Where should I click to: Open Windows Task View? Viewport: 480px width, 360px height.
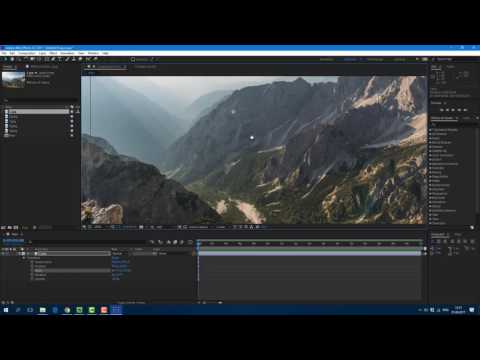click(x=30, y=310)
